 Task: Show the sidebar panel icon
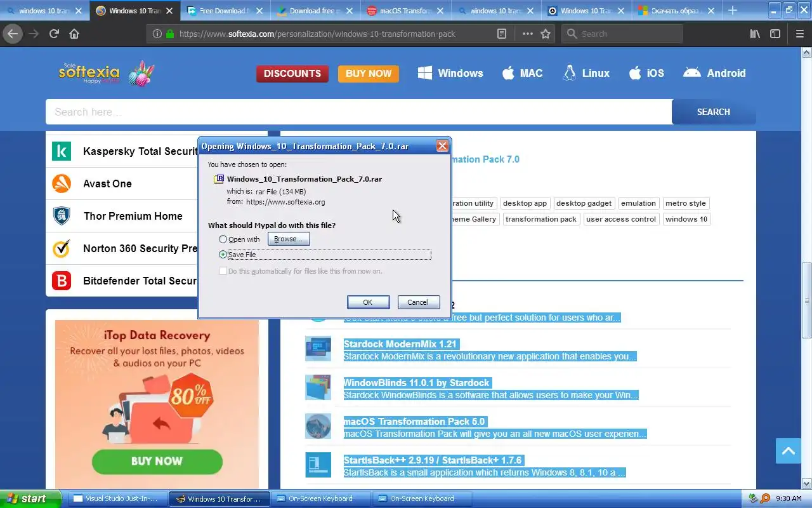(x=775, y=34)
